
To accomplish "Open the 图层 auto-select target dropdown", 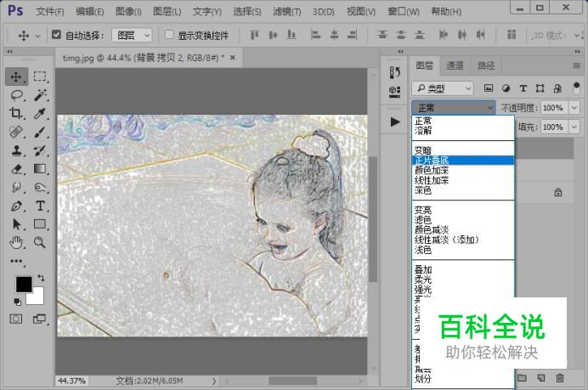I will pos(132,35).
